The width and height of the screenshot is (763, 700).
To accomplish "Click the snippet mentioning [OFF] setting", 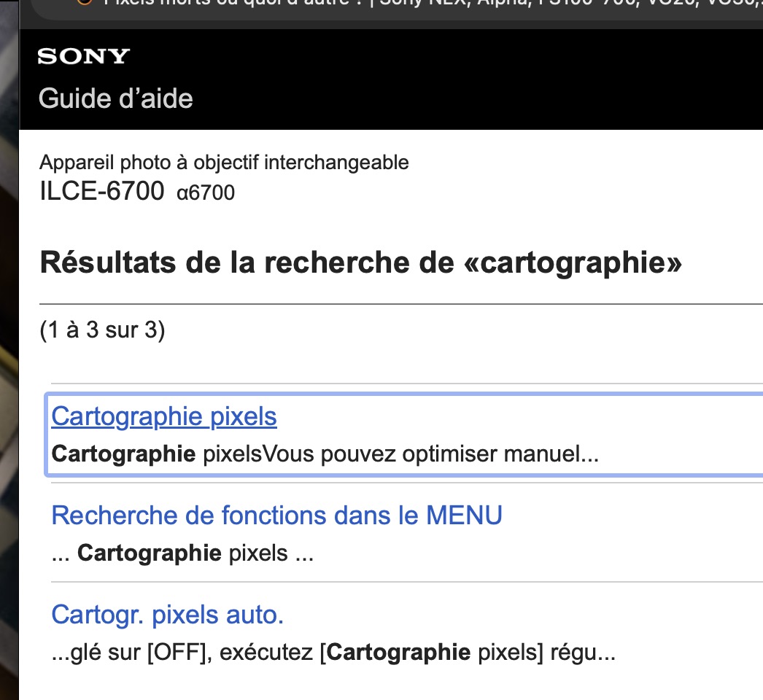I will [333, 652].
